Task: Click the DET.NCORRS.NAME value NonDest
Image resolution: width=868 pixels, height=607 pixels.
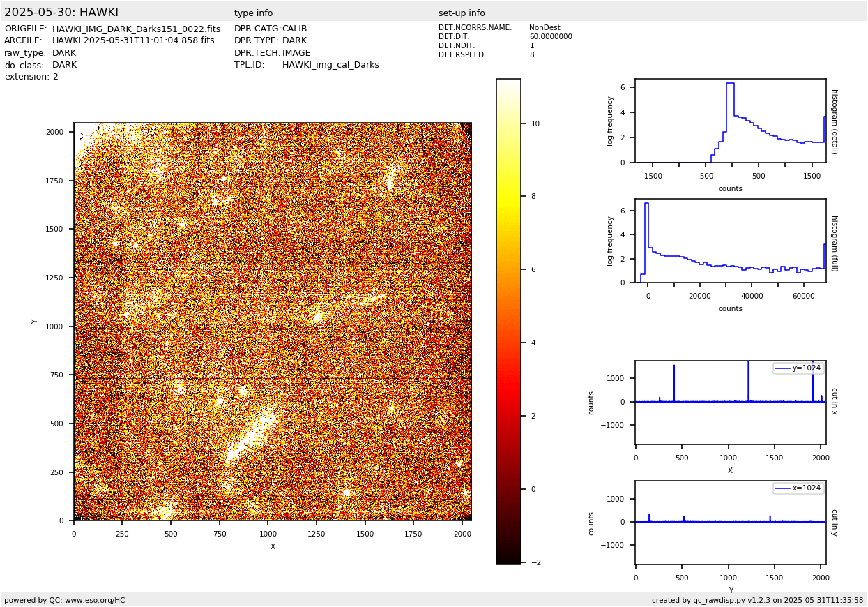Action: click(x=545, y=28)
